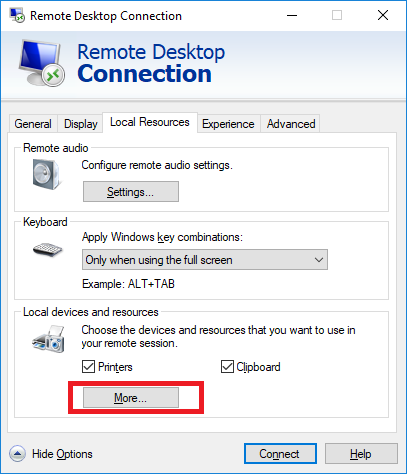
Task: Click the Connect button
Action: tap(280, 454)
